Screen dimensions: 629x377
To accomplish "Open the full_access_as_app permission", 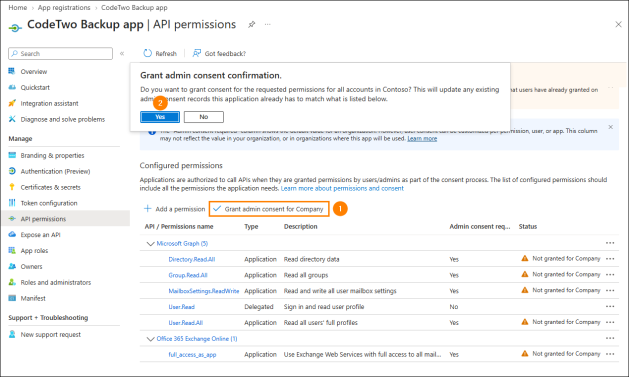I will [192, 355].
